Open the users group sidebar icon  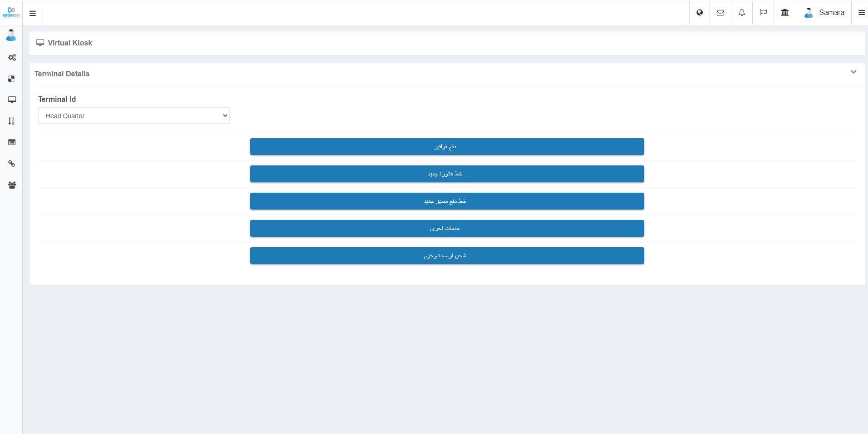(12, 185)
